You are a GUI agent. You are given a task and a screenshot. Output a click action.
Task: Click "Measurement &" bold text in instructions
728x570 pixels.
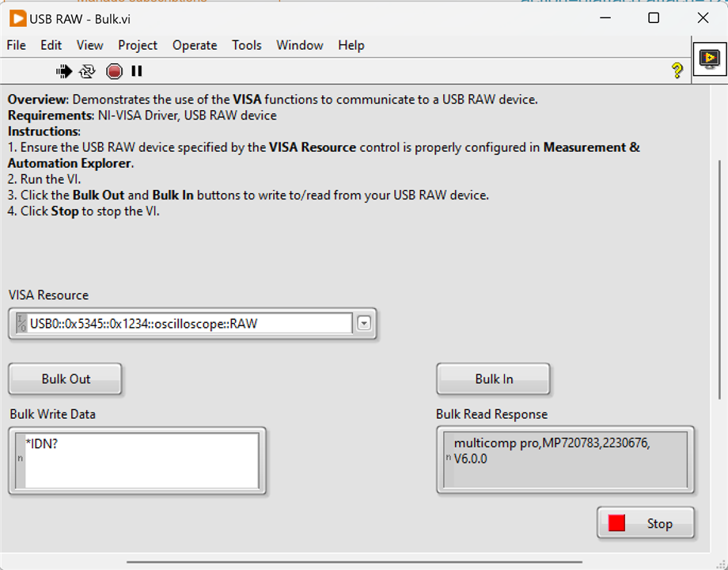coord(592,147)
